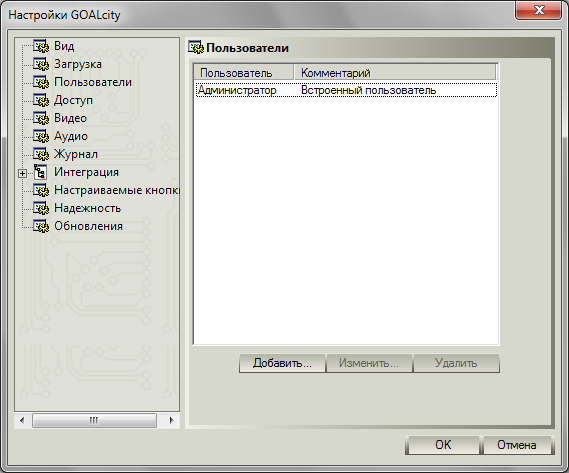
Task: Click the settings icon beside Аудио
Action: pyautogui.click(x=41, y=136)
